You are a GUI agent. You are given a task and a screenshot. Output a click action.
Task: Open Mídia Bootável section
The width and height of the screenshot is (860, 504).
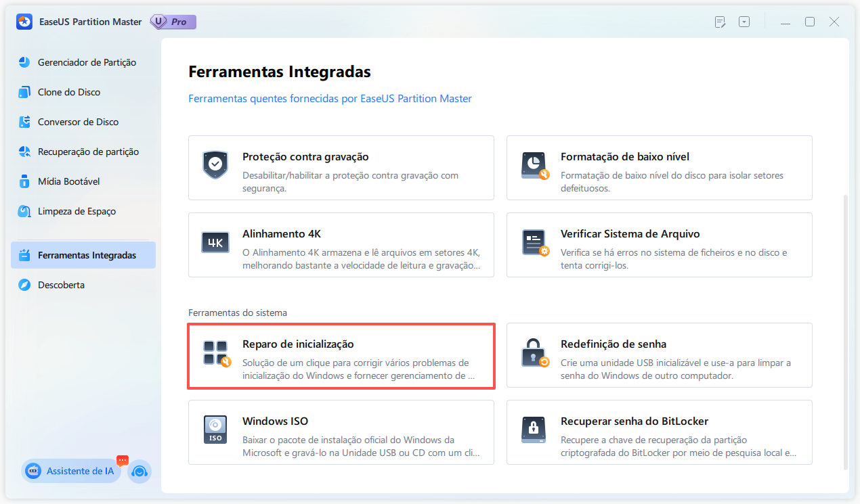[83, 181]
